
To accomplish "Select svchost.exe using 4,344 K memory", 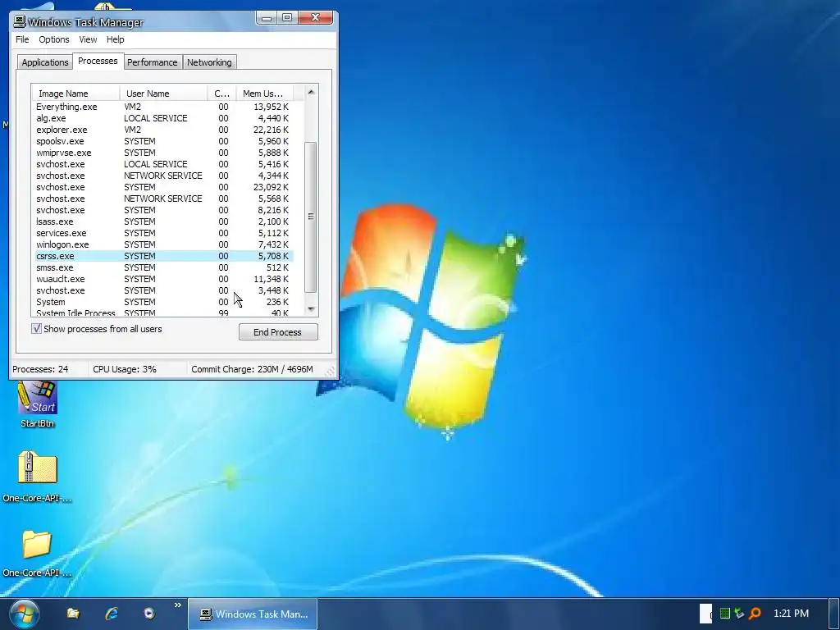I will 164,176.
